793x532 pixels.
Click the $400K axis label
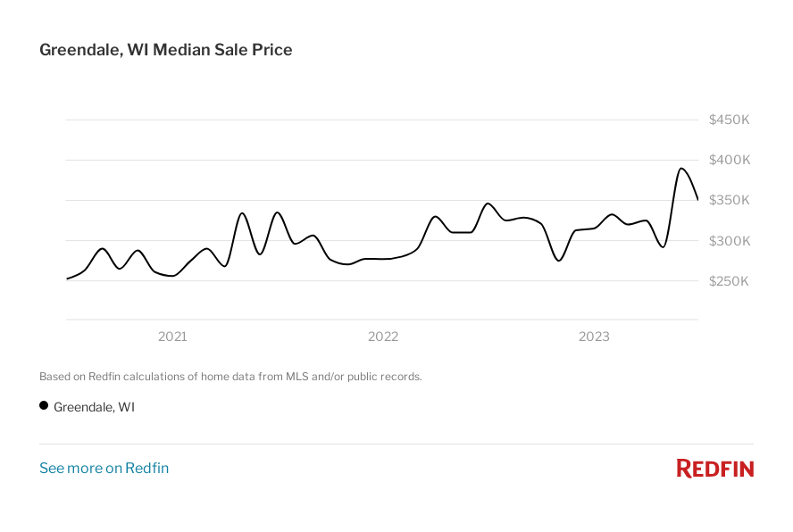click(x=729, y=160)
